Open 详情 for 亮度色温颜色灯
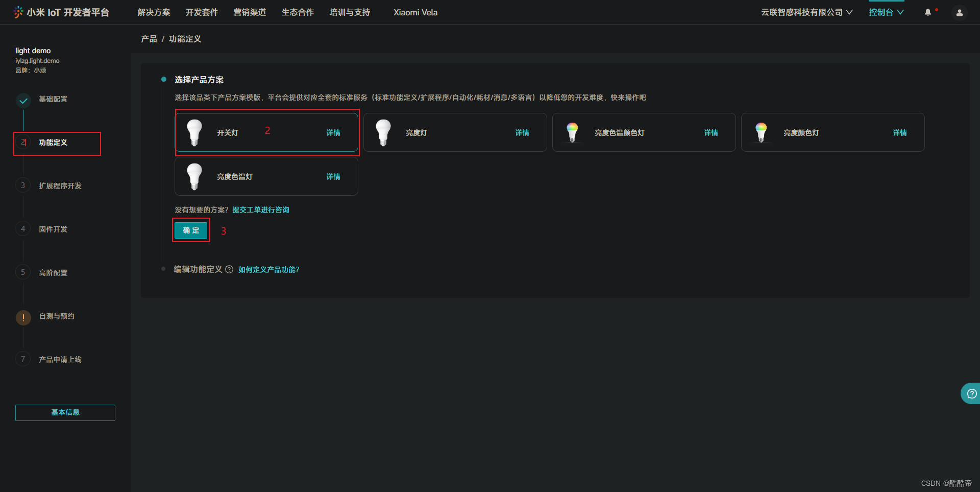This screenshot has height=492, width=980. (x=711, y=133)
